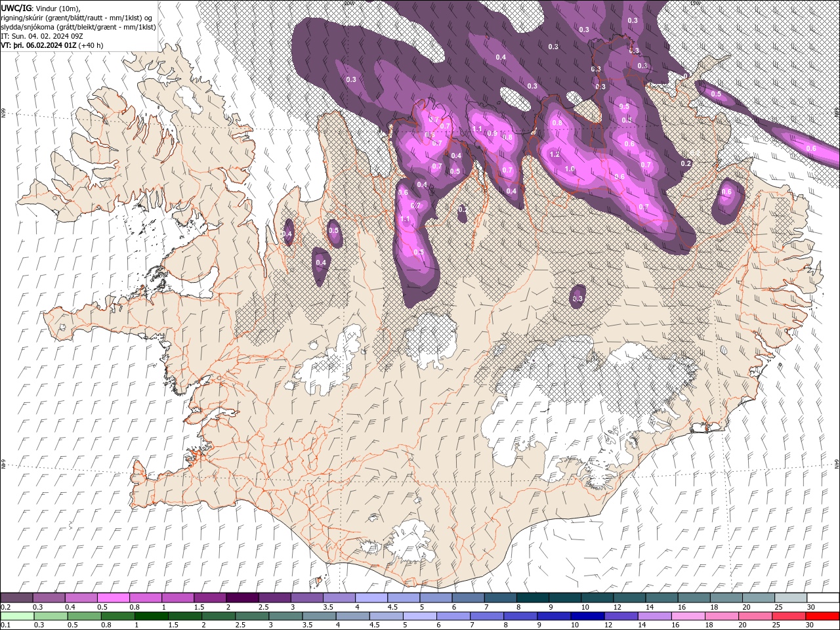Pick lower legend swatch between 0.5 and 0.8
The width and height of the screenshot is (840, 630).
pyautogui.click(x=84, y=616)
